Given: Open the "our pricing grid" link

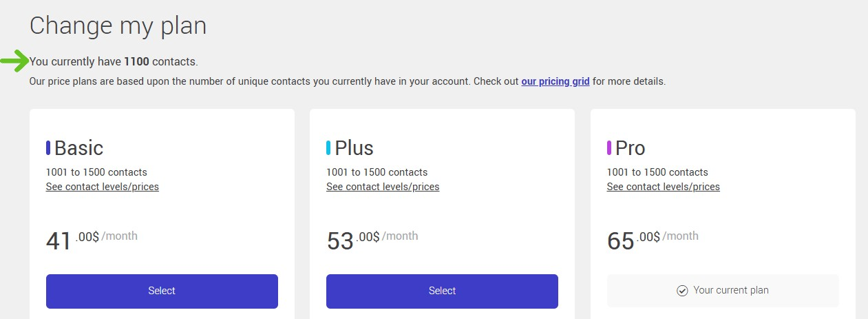Looking at the screenshot, I should [x=555, y=81].
